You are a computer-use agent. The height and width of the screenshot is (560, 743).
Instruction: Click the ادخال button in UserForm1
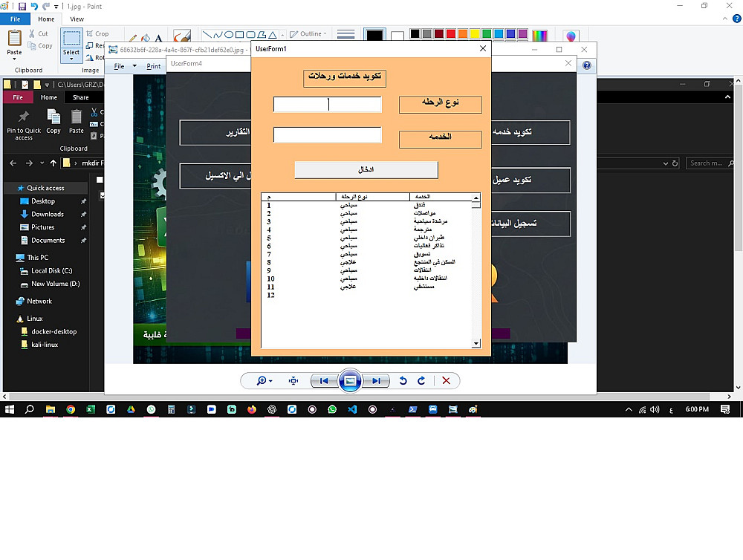coord(366,169)
